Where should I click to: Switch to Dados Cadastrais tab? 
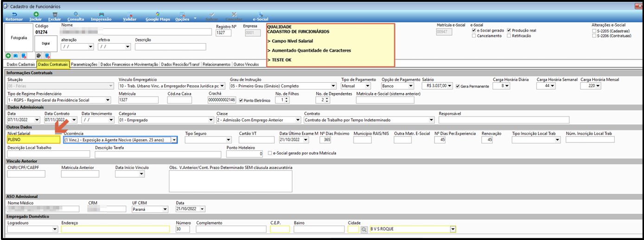tap(21, 64)
